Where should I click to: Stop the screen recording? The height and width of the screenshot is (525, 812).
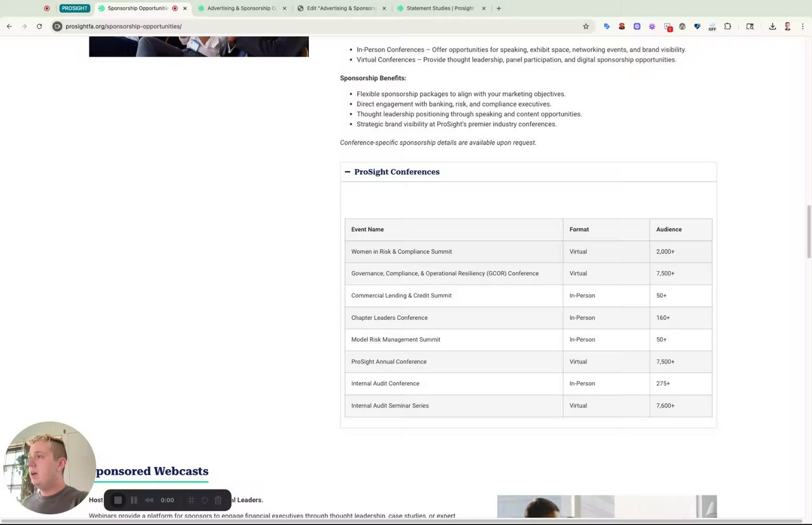[118, 500]
